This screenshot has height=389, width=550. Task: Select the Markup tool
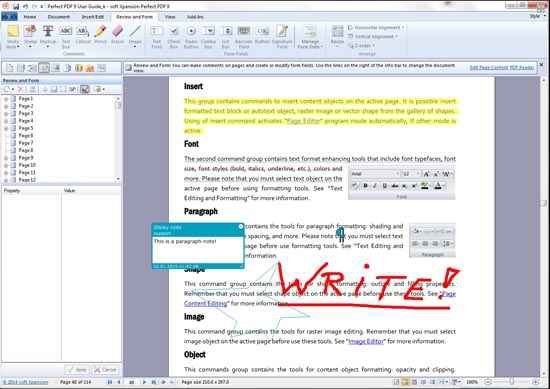coord(48,36)
